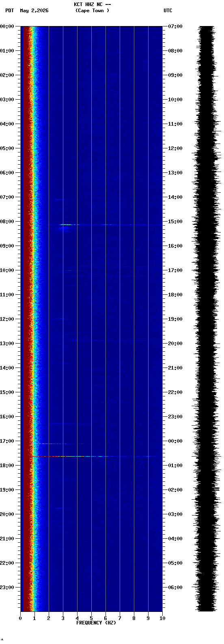Click the black seismogram waveform trace
The height and width of the screenshot is (644, 224).
point(207,319)
